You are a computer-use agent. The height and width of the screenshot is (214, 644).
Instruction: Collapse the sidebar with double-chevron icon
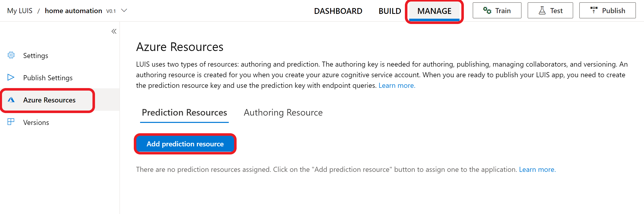pyautogui.click(x=114, y=31)
